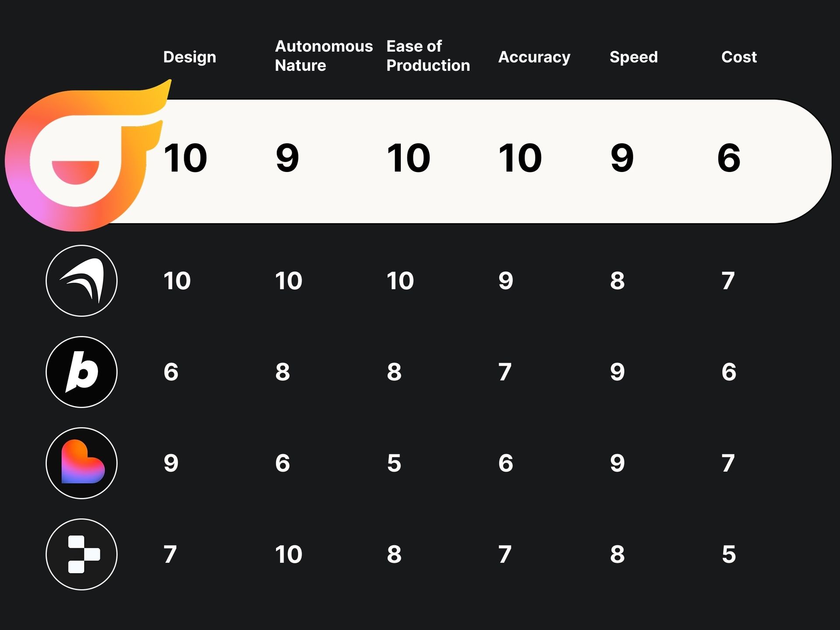The height and width of the screenshot is (630, 840).
Task: Click the Autonomous Nature 9 in highlighted row
Action: [x=287, y=158]
